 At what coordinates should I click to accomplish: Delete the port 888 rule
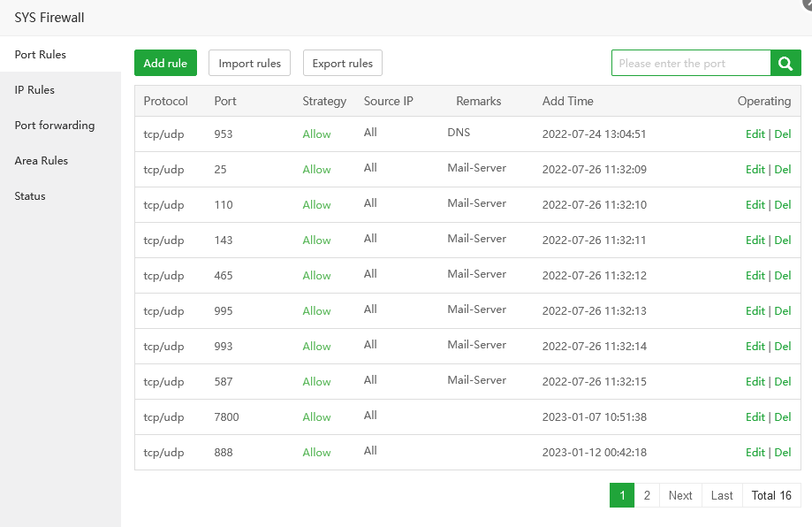[x=783, y=452]
